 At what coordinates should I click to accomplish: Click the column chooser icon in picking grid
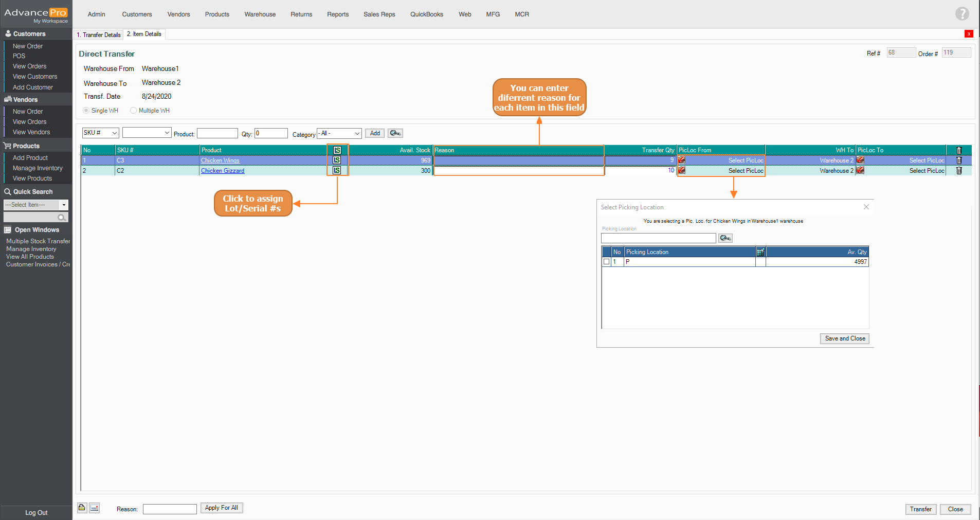click(x=760, y=252)
